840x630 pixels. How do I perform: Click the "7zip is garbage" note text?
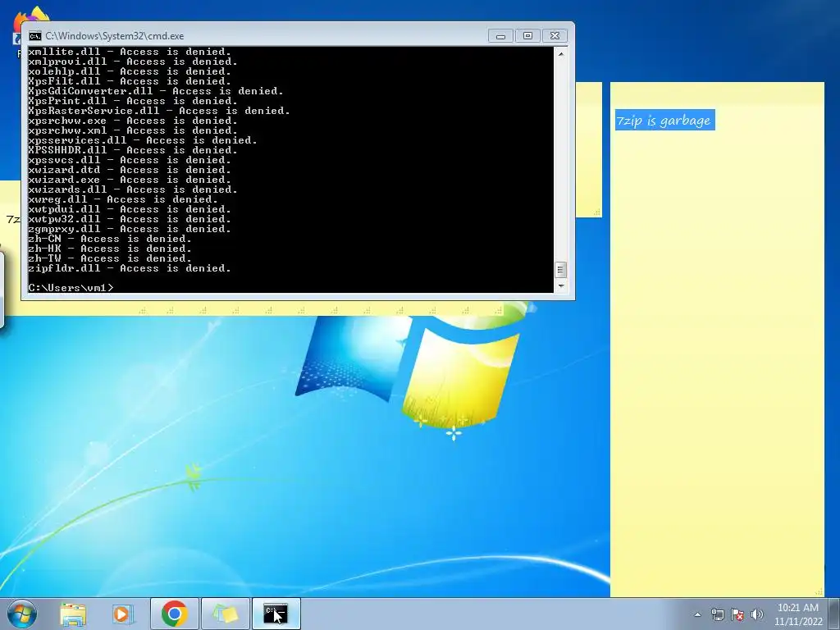point(664,121)
